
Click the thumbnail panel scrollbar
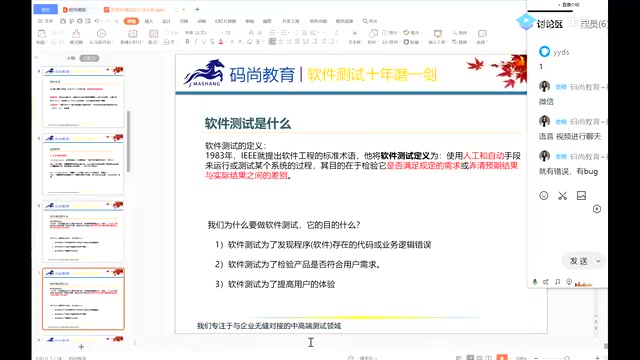coord(129,141)
